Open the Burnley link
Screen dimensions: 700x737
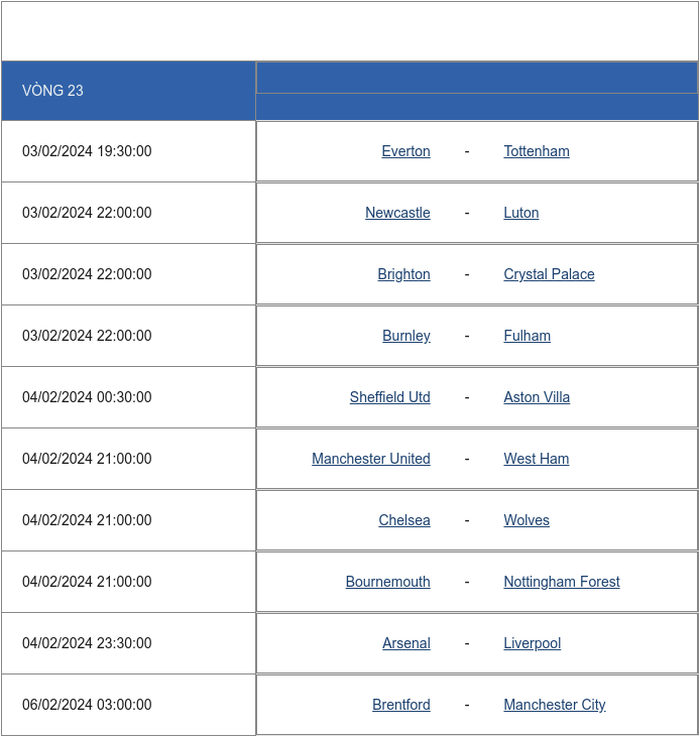pos(406,336)
